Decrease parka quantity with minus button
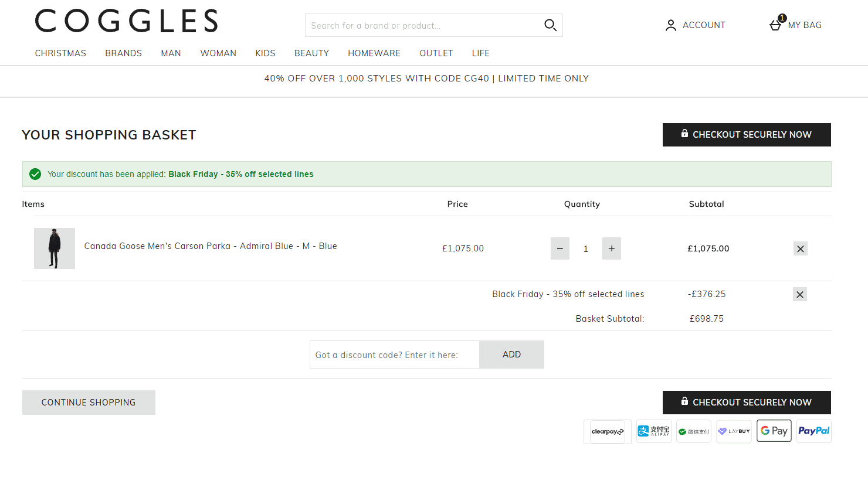Screen dimensions: 868x484 pyautogui.click(x=560, y=248)
